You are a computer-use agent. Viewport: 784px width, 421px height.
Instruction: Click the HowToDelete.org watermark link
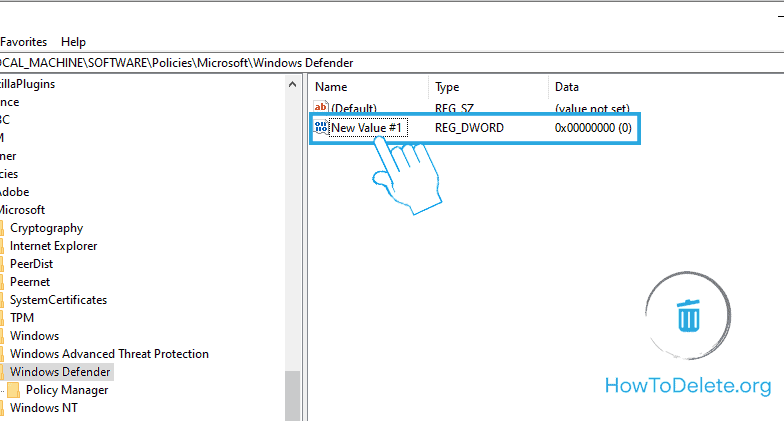pyautogui.click(x=689, y=385)
